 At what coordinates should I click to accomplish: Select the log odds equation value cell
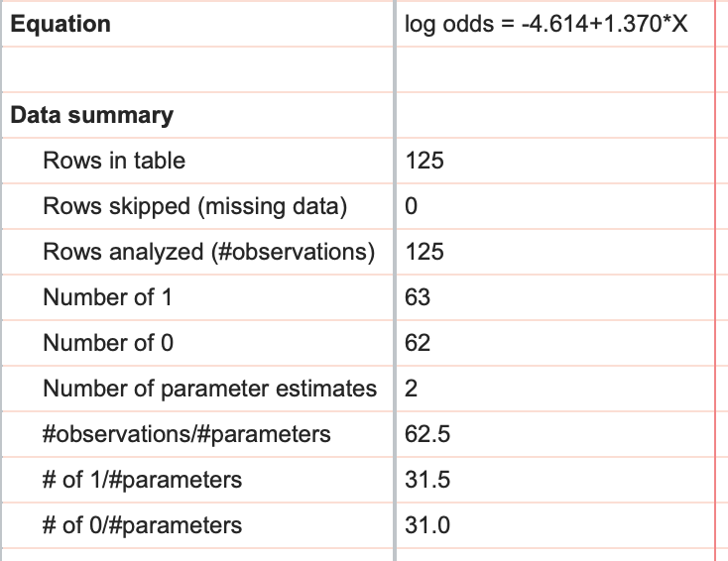pos(546,24)
